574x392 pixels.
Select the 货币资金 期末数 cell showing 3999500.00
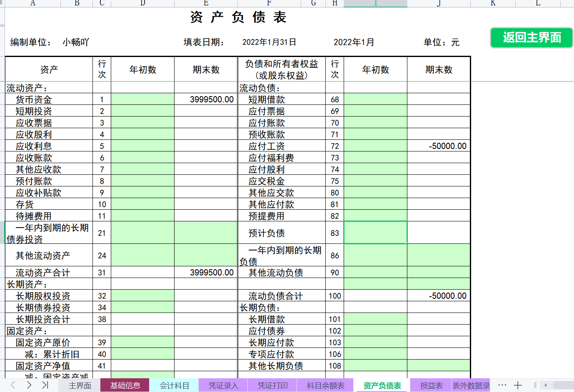tap(205, 99)
